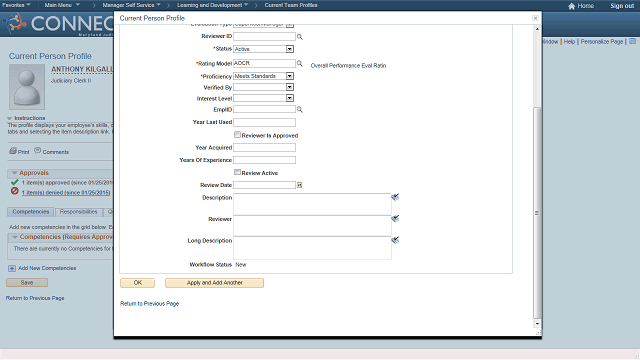Screen dimensions: 640x360
Task: Click the EmplID input field
Action: [264, 109]
